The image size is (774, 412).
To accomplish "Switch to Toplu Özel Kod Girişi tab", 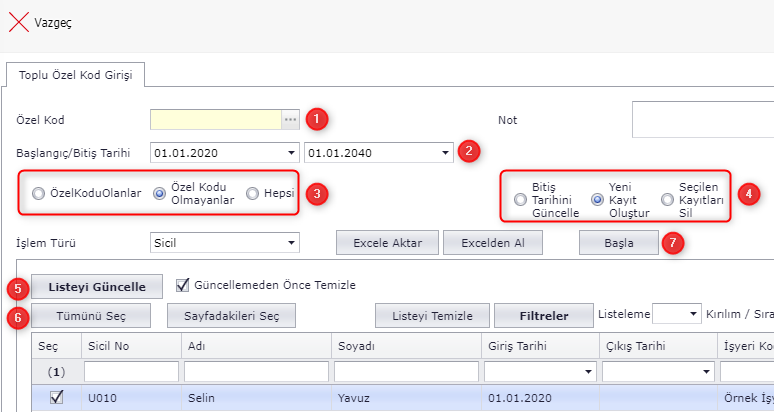I will point(75,75).
